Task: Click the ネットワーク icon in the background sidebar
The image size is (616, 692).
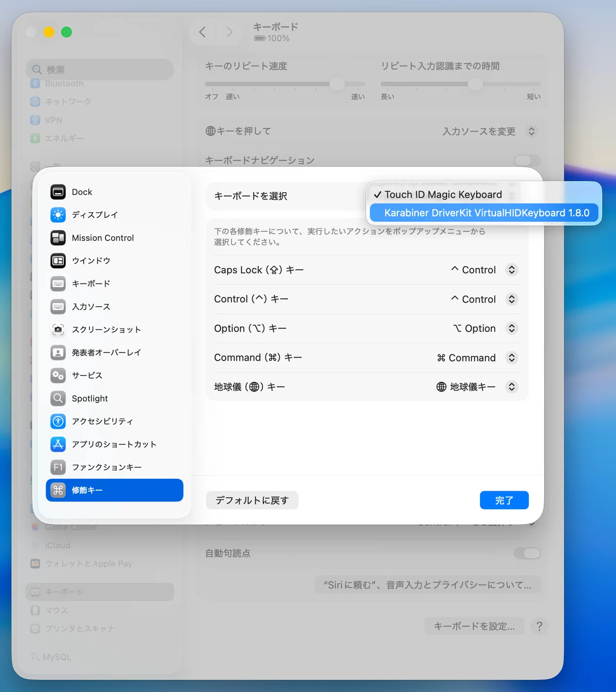Action: tap(35, 102)
